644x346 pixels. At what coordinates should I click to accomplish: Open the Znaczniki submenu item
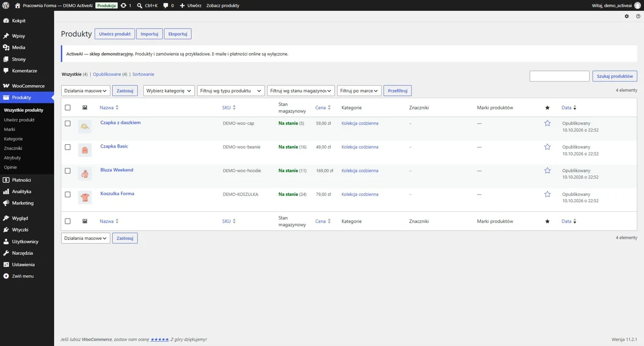[13, 149]
